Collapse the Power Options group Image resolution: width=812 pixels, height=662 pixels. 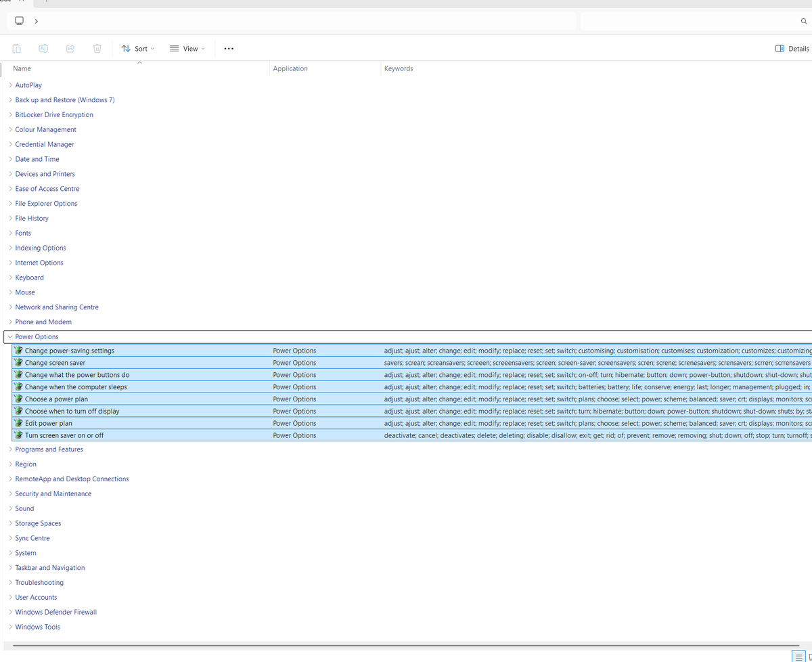point(10,336)
